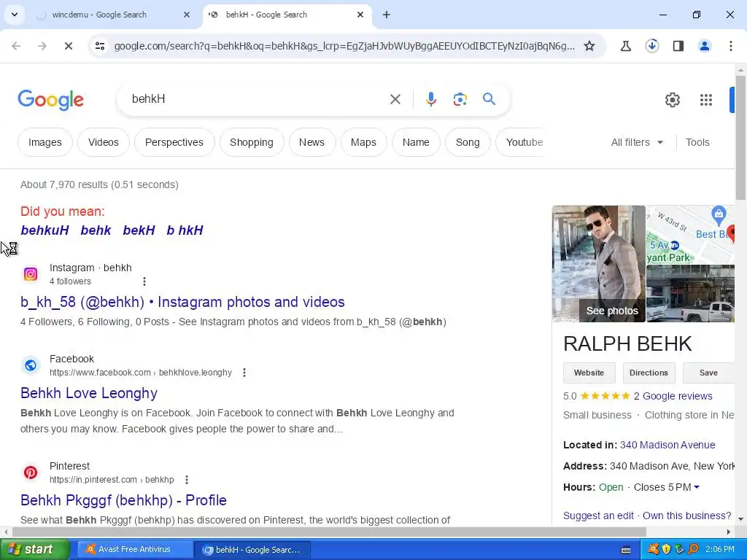Open the Windows start menu
This screenshot has width=747, height=560.
click(34, 550)
